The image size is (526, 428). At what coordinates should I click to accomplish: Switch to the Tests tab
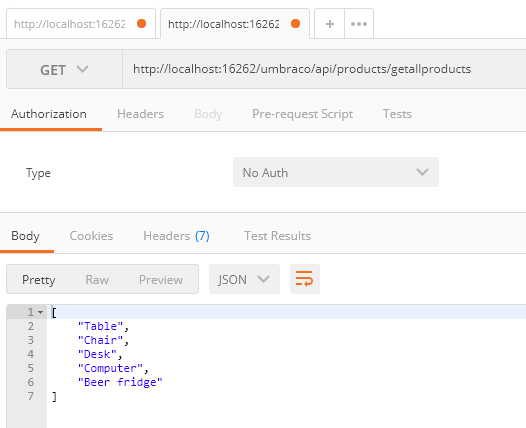[x=397, y=114]
